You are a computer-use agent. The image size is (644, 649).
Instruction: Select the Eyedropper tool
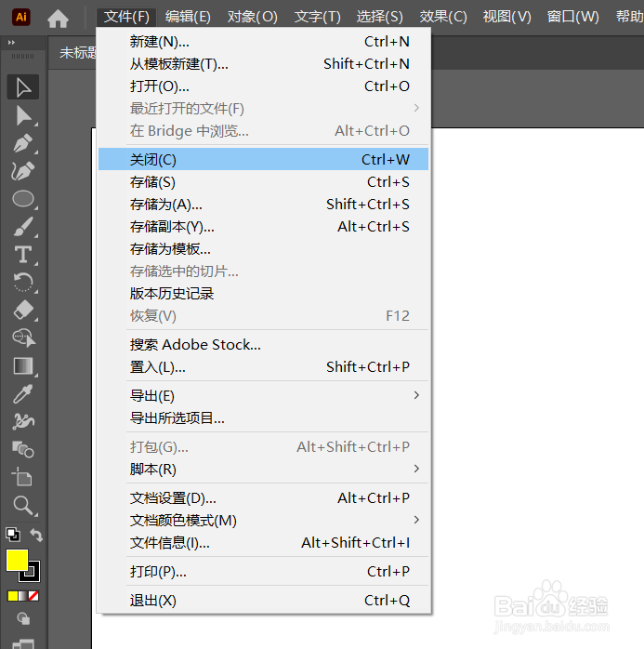point(23,394)
